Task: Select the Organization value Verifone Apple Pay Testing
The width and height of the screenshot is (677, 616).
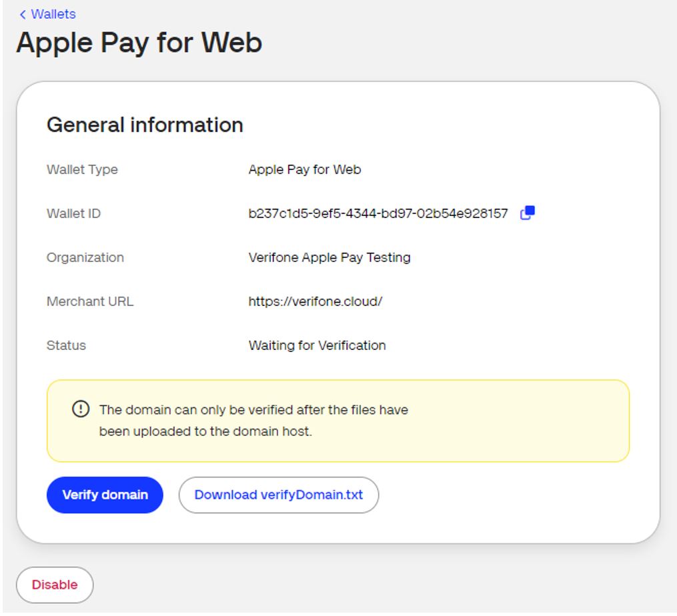Action: pos(330,257)
